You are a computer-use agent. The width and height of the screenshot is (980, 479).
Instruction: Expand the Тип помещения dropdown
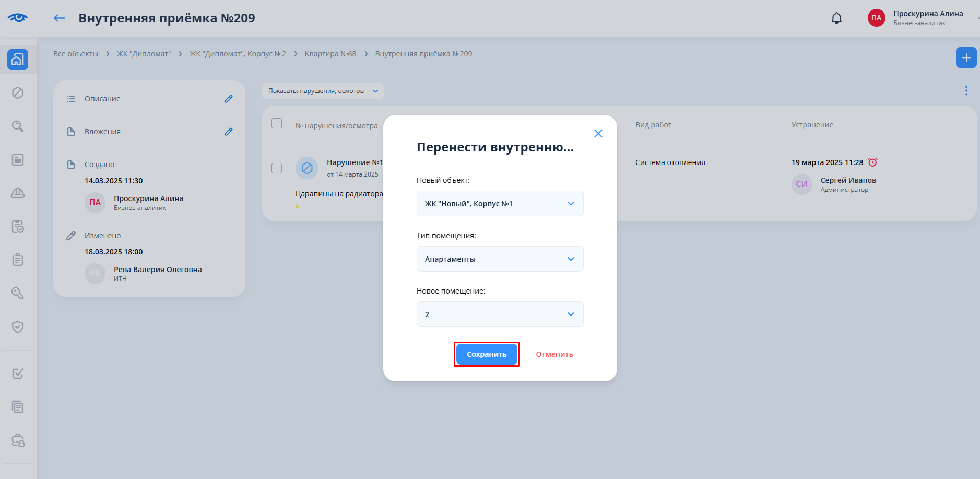tap(500, 259)
